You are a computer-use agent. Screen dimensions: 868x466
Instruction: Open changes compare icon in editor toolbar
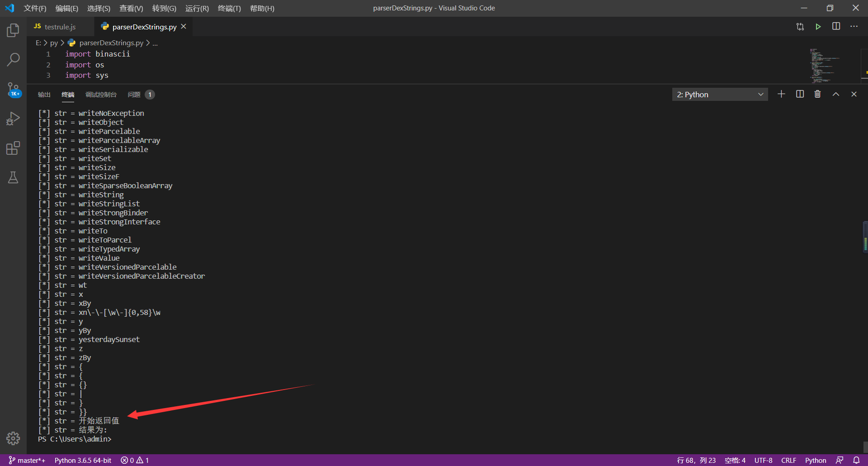800,27
